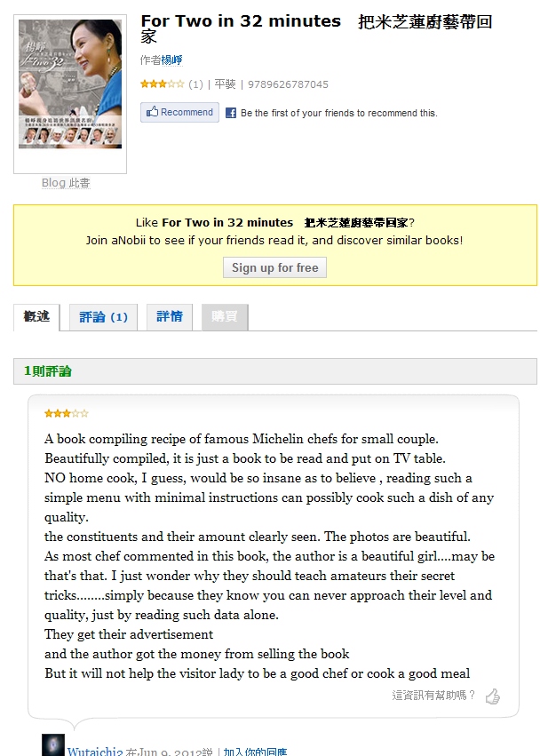Viewport: 548px width, 756px height.
Task: Click the Facebook logo icon beside recommend text
Action: pos(231,113)
